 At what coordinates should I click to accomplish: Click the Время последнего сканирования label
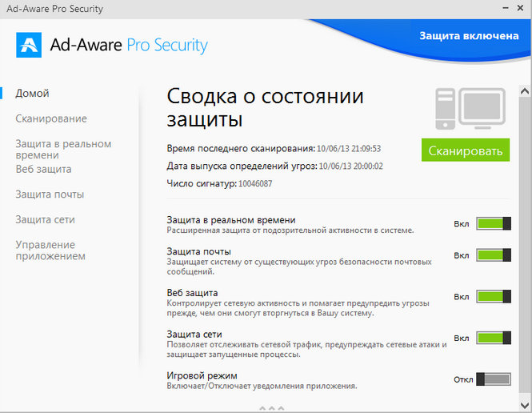(x=241, y=149)
